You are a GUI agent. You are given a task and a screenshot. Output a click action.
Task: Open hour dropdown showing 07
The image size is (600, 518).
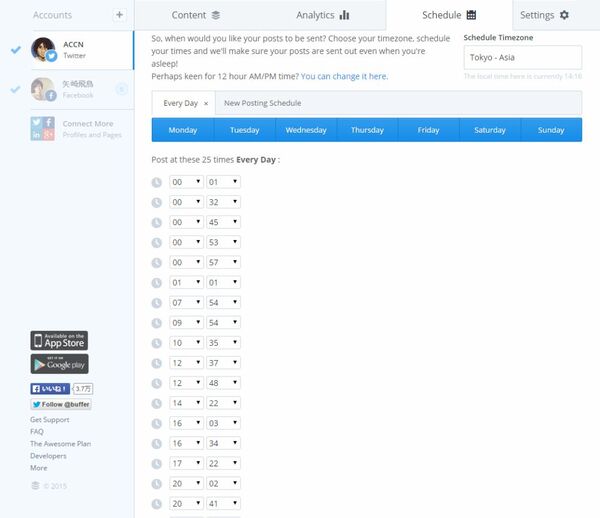click(x=186, y=303)
